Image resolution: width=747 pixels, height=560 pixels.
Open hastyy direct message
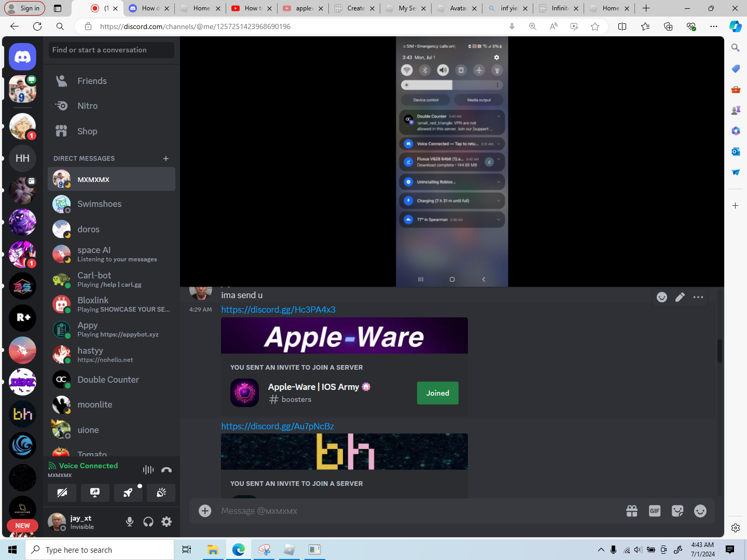pos(112,355)
